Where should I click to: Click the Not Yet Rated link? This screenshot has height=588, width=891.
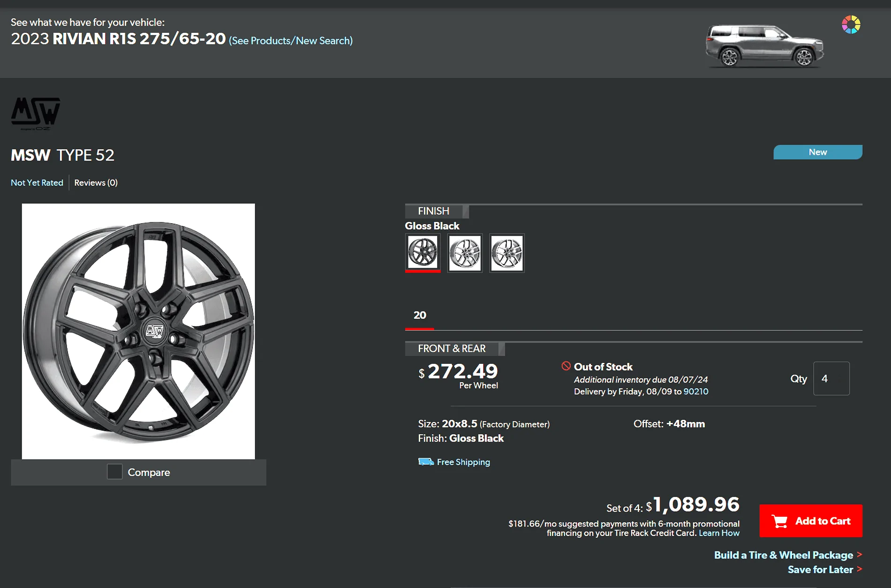pos(37,183)
